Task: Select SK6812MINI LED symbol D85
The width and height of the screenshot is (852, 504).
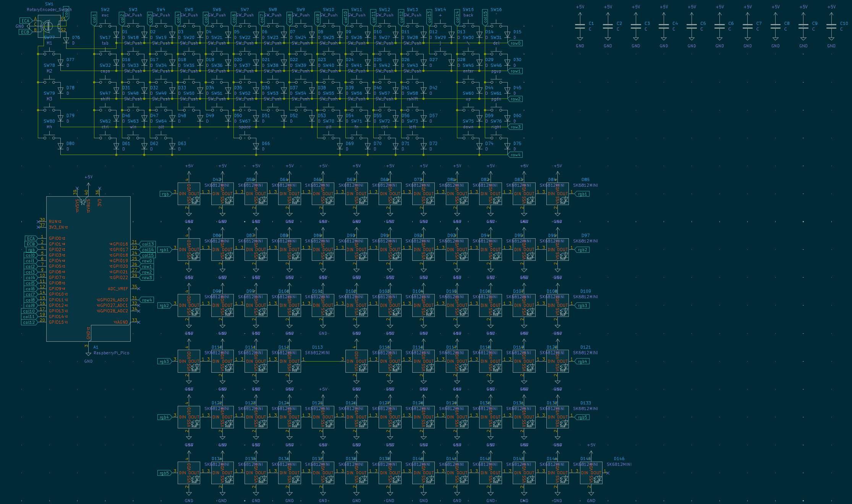Action: [557, 193]
